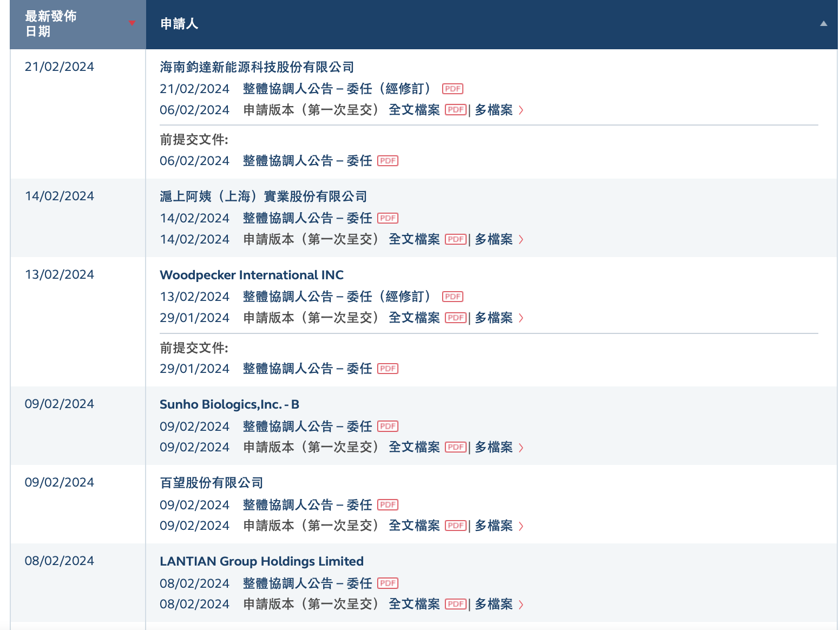Open 百望股份 coordinator announcement PDF icon
This screenshot has width=840, height=630.
click(x=388, y=504)
